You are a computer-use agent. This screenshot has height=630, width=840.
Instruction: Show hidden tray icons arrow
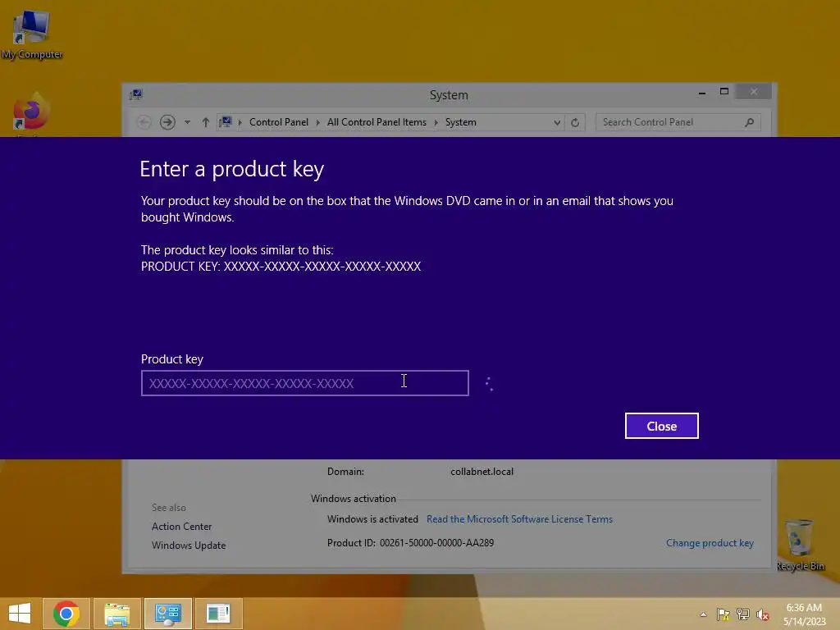point(703,614)
